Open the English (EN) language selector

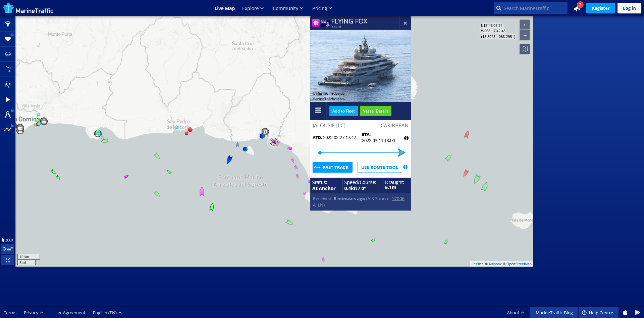pyautogui.click(x=107, y=313)
